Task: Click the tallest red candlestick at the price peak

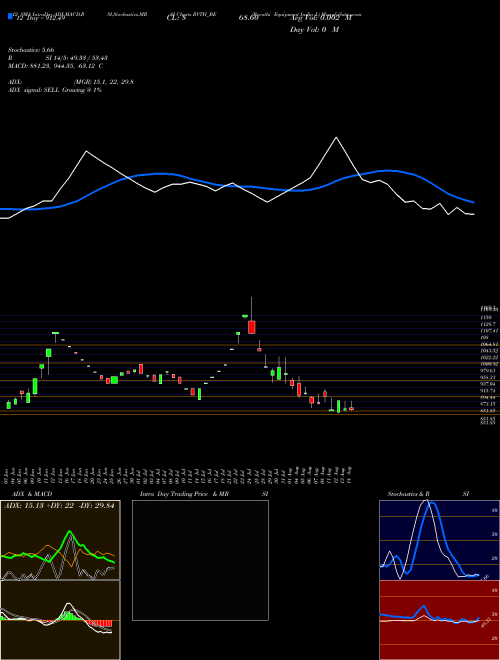Action: point(252,327)
